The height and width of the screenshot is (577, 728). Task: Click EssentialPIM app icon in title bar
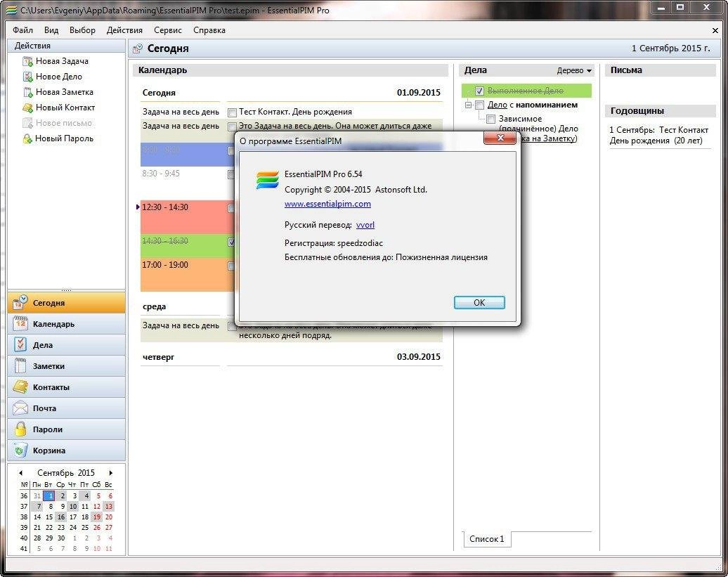tap(11, 10)
